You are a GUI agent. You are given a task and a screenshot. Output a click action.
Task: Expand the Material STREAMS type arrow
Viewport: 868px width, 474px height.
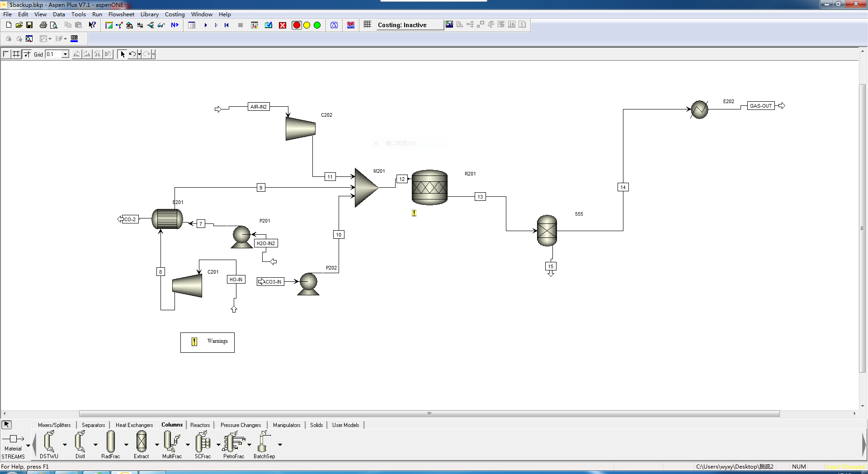28,446
